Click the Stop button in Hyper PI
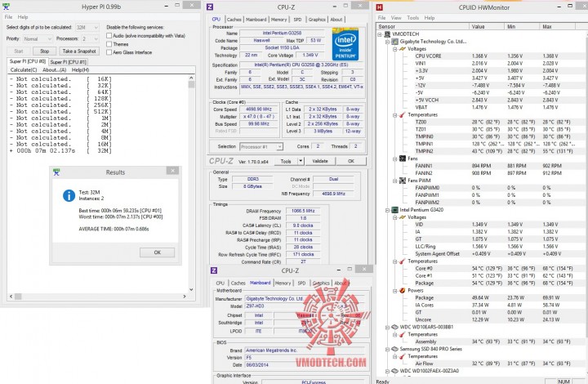Image resolution: width=588 pixels, height=384 pixels. (x=45, y=51)
